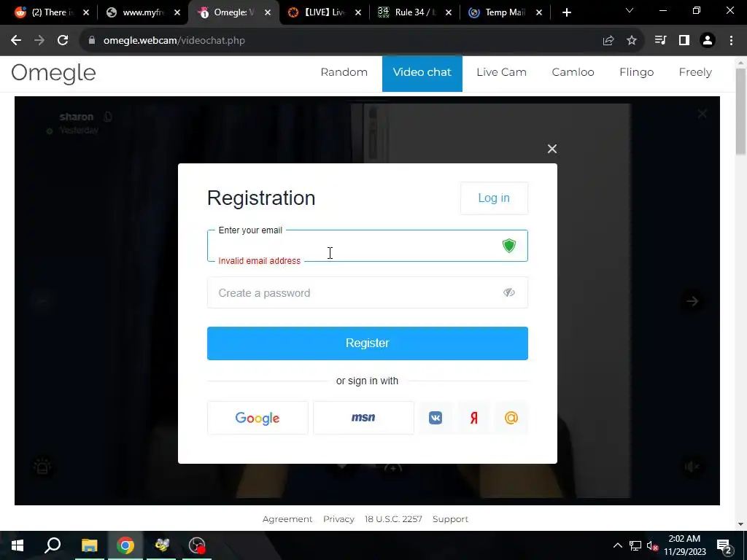Open the media control icon in toolbar
Screen dimensions: 747x560
click(660, 41)
